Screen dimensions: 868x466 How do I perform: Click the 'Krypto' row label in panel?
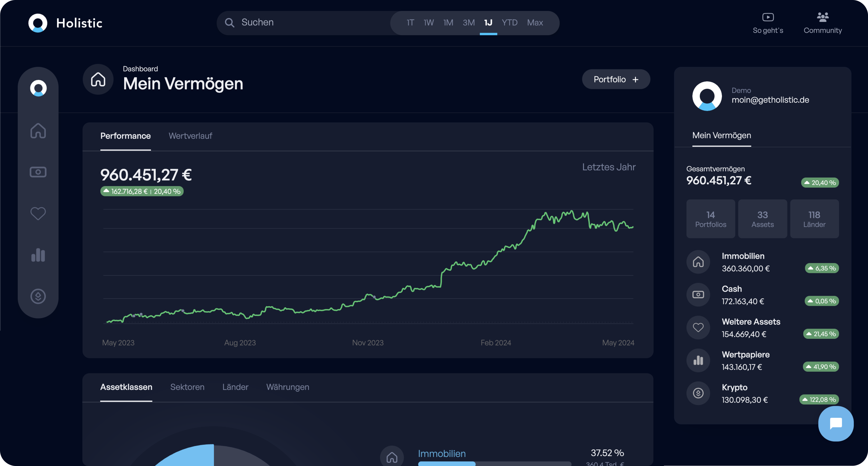click(x=735, y=387)
